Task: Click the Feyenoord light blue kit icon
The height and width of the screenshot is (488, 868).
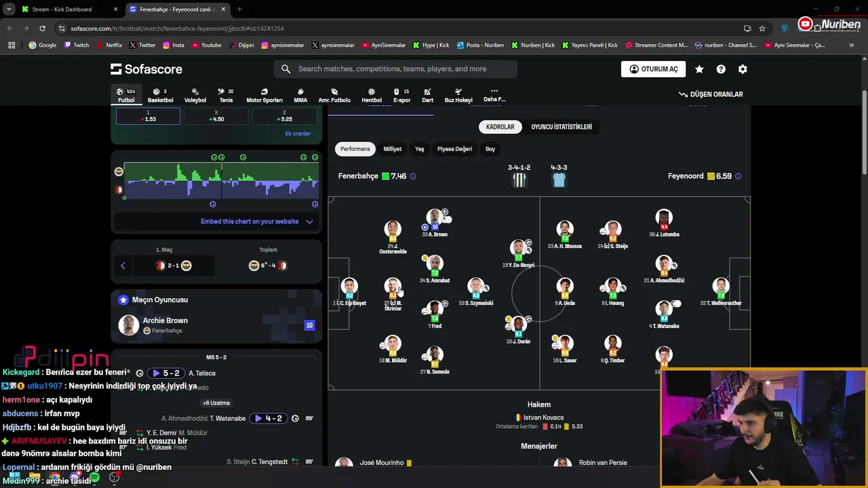Action: (559, 180)
